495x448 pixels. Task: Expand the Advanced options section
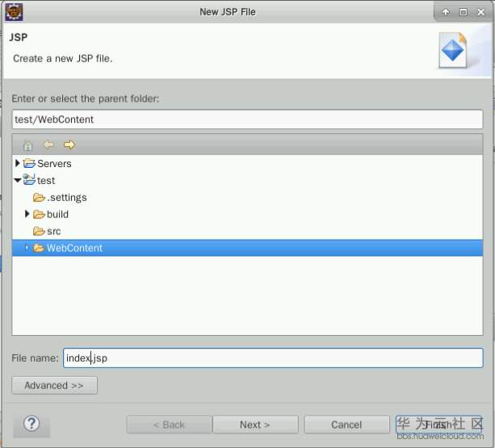55,385
